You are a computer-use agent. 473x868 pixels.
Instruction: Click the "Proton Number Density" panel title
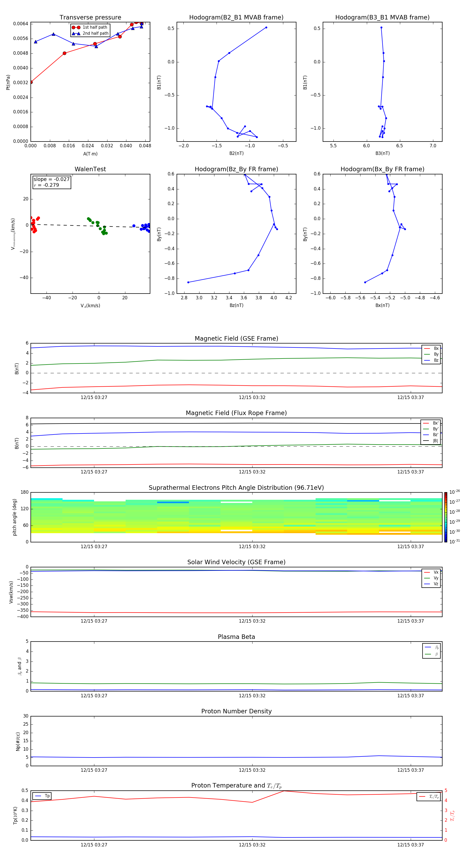236,711
